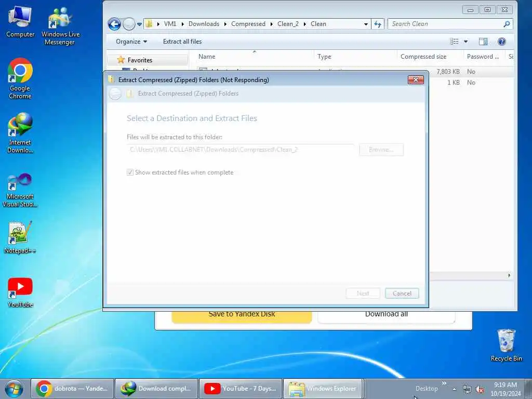Click Next in the extract dialog
Viewport: 532px width, 399px height.
[x=363, y=293]
